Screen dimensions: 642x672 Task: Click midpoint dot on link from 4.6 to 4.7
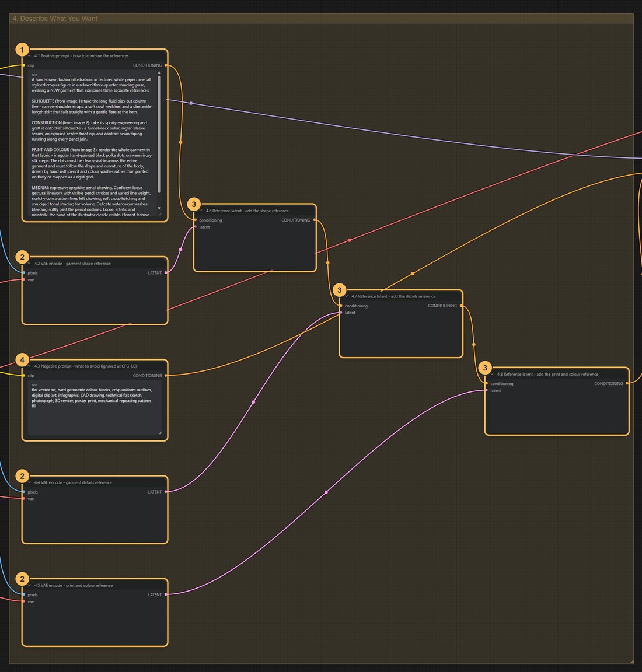pyautogui.click(x=327, y=262)
